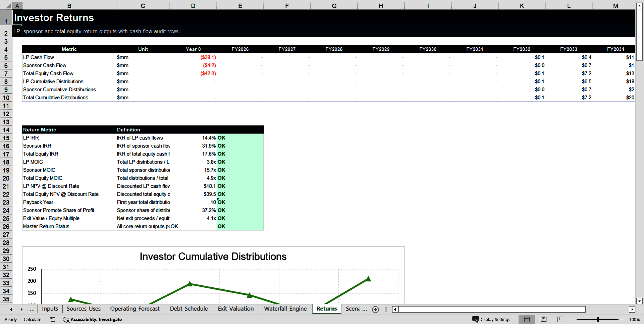Click LP NPV value $18.1
Image resolution: width=644 pixels, height=324 pixels.
point(210,186)
